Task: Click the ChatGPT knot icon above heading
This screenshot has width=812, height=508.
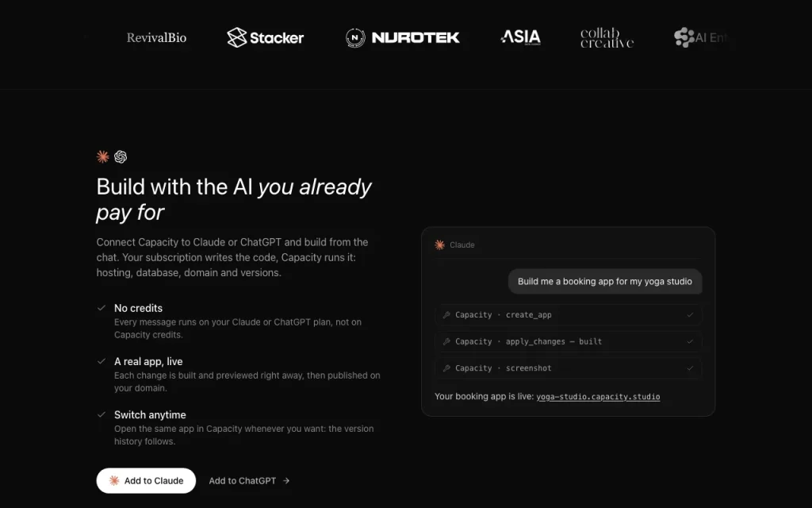Action: pyautogui.click(x=121, y=156)
